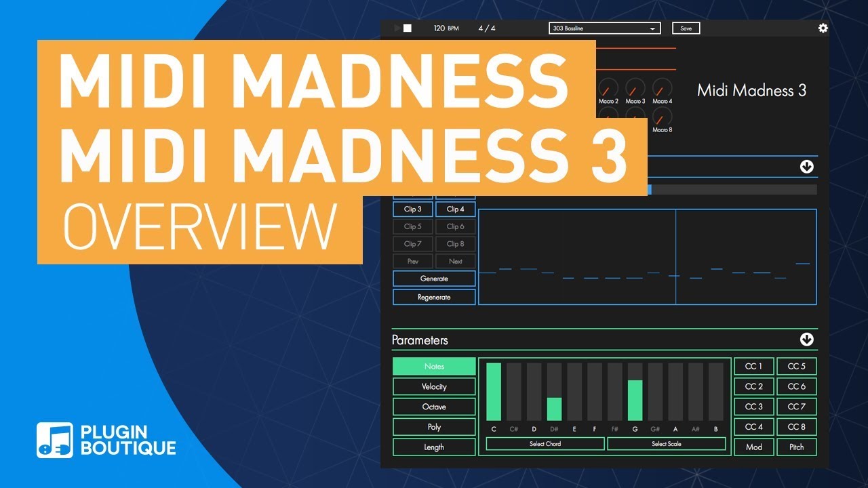Click the vertical playhead line in piano roll
Screen dimensions: 868x488
click(x=675, y=257)
